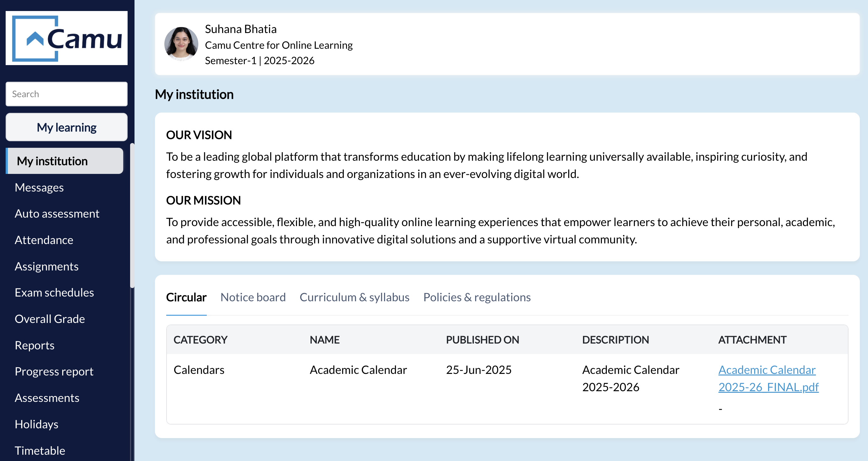This screenshot has height=461, width=868.
Task: View Holidays in the sidebar
Action: click(36, 424)
